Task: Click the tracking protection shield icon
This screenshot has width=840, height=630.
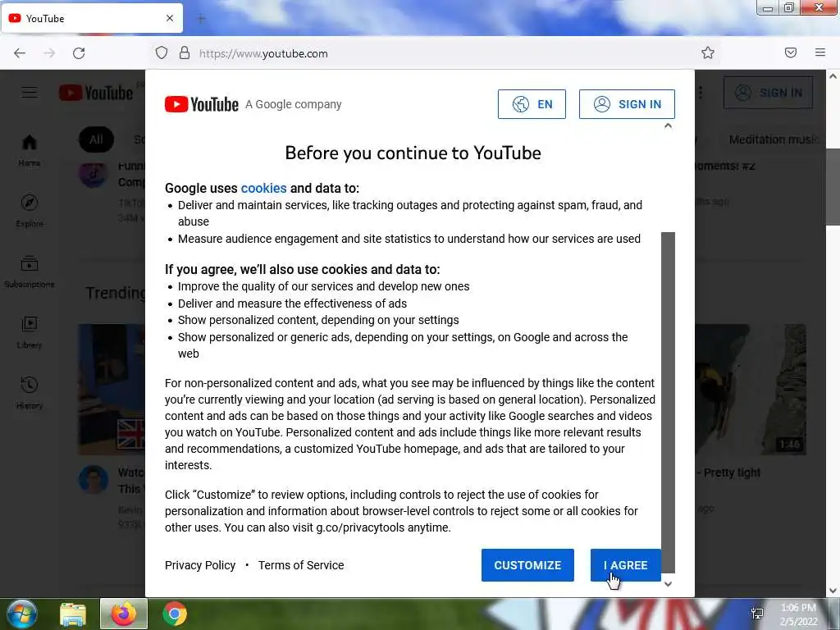Action: [162, 52]
